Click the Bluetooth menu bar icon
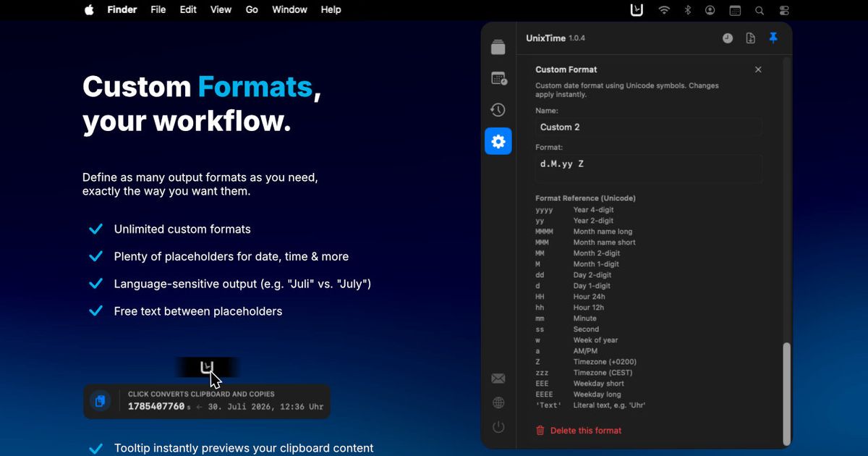 click(x=688, y=10)
